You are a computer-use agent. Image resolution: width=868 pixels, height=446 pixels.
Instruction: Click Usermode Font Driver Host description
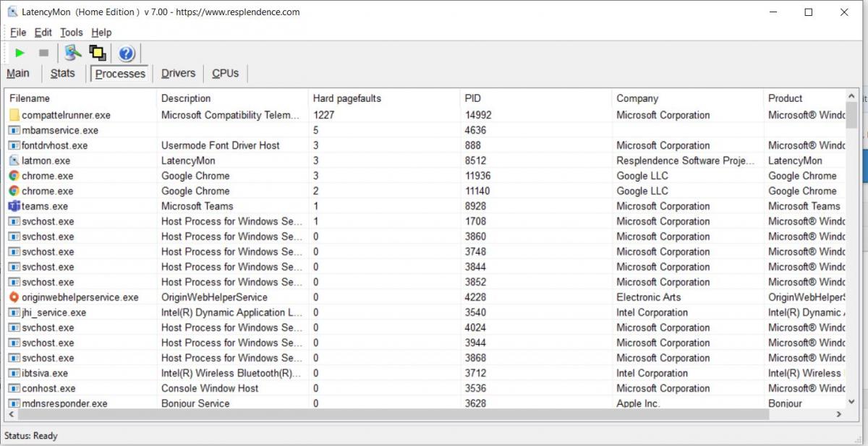221,145
